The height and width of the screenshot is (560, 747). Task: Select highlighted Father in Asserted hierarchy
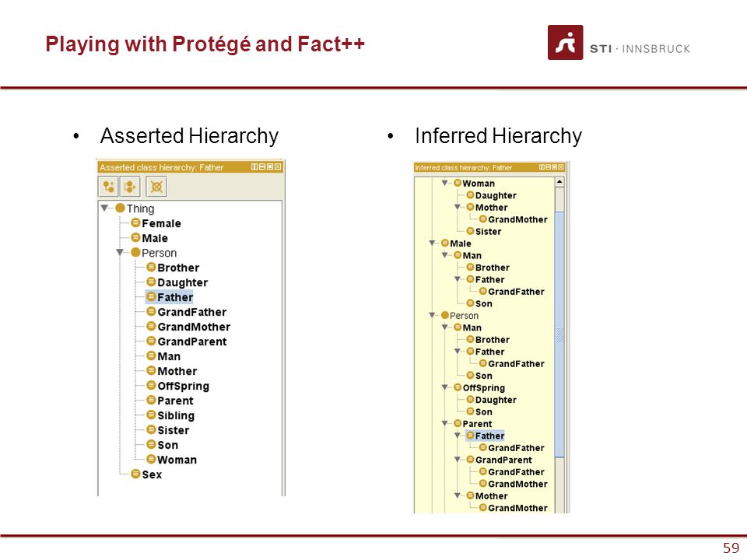[x=175, y=297]
